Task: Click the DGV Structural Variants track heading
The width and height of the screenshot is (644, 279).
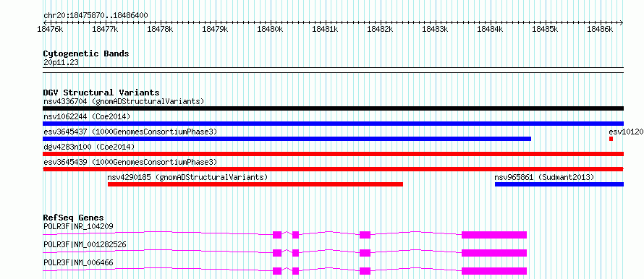Action: (x=101, y=93)
